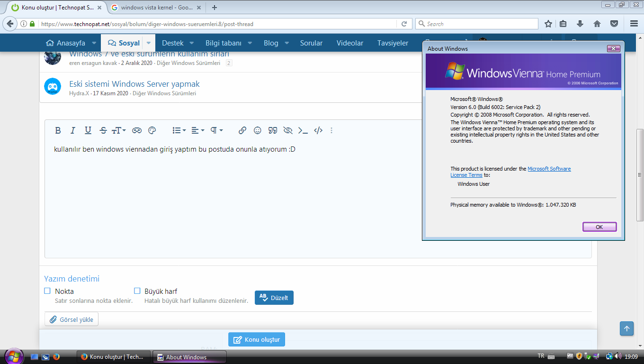Viewport: 644px width, 364px height.
Task: Open the Bilgi tabanı menu item
Action: tap(224, 43)
